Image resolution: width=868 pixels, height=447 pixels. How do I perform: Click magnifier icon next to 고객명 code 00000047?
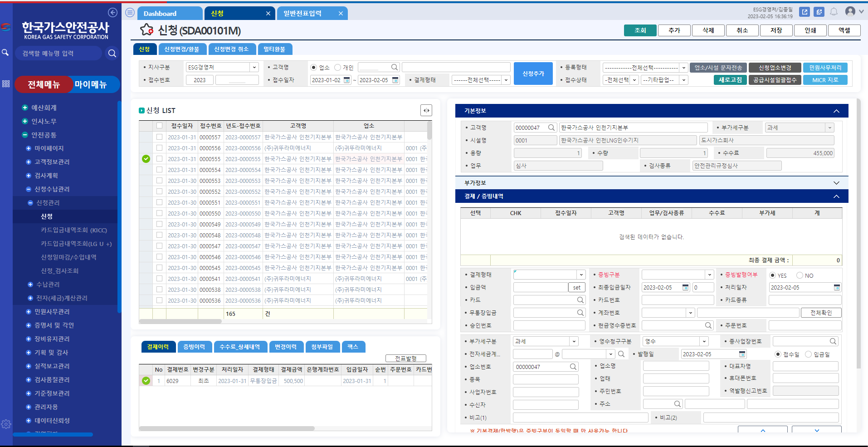point(551,128)
